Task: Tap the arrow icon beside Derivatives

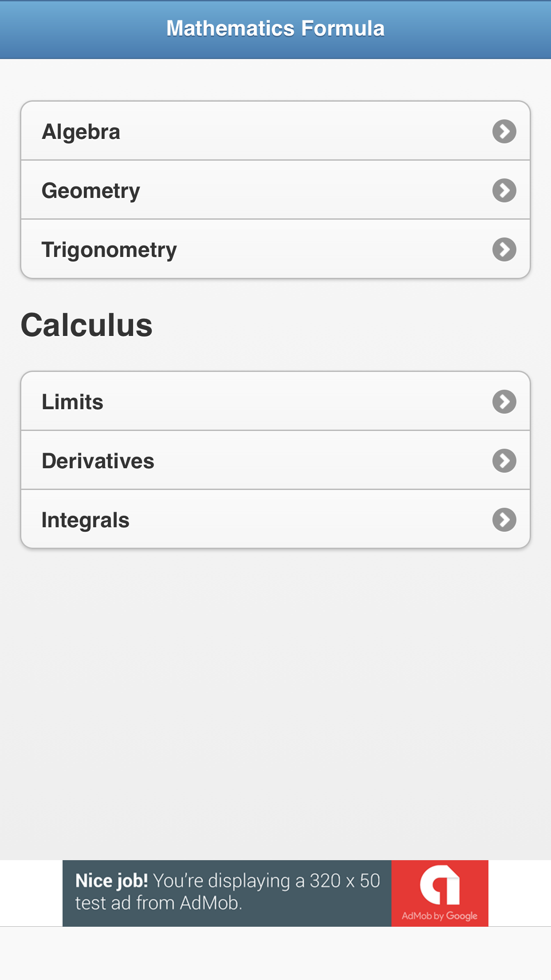Action: pyautogui.click(x=504, y=461)
